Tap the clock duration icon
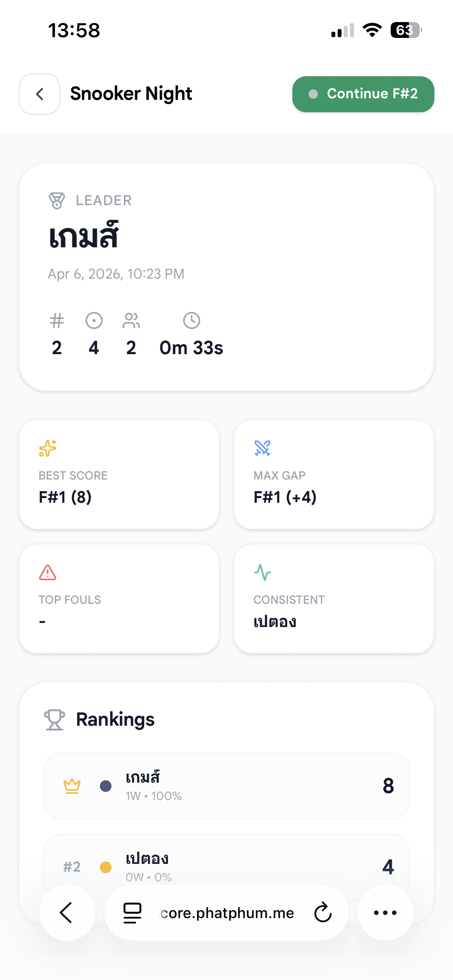Screen dimensions: 453x980 (191, 320)
